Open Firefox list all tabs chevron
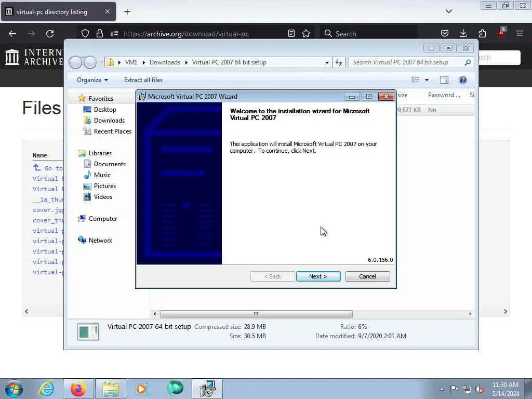 click(448, 11)
